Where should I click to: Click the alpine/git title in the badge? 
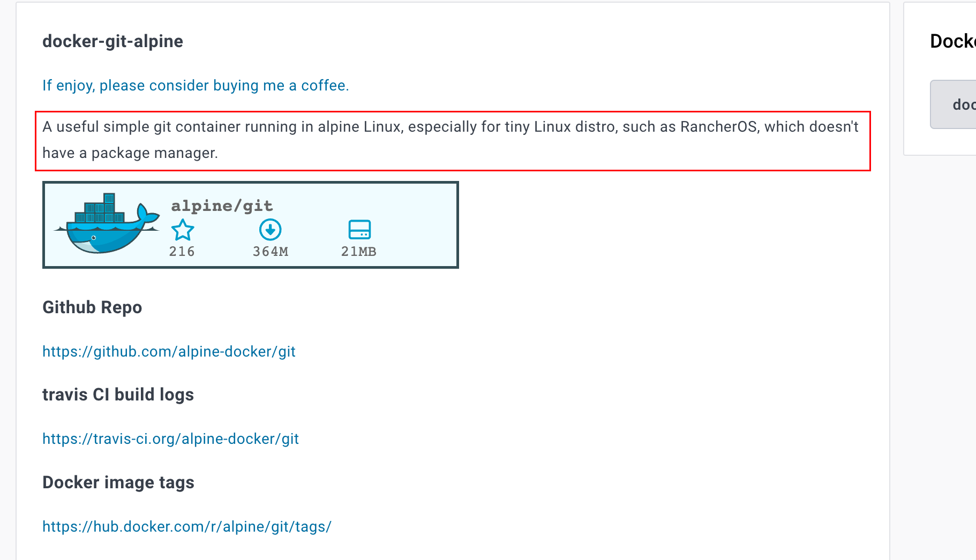222,206
